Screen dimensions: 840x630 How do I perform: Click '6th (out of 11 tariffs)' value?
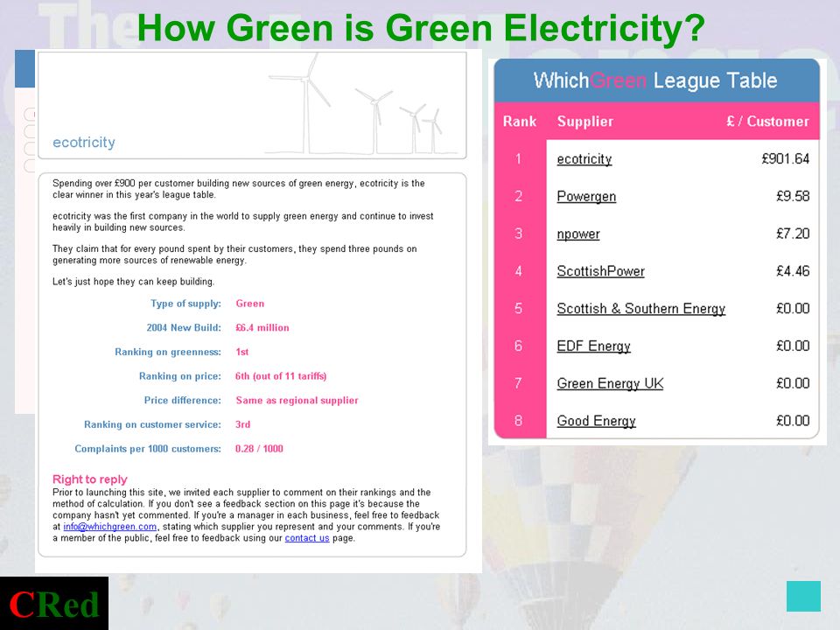(x=281, y=376)
